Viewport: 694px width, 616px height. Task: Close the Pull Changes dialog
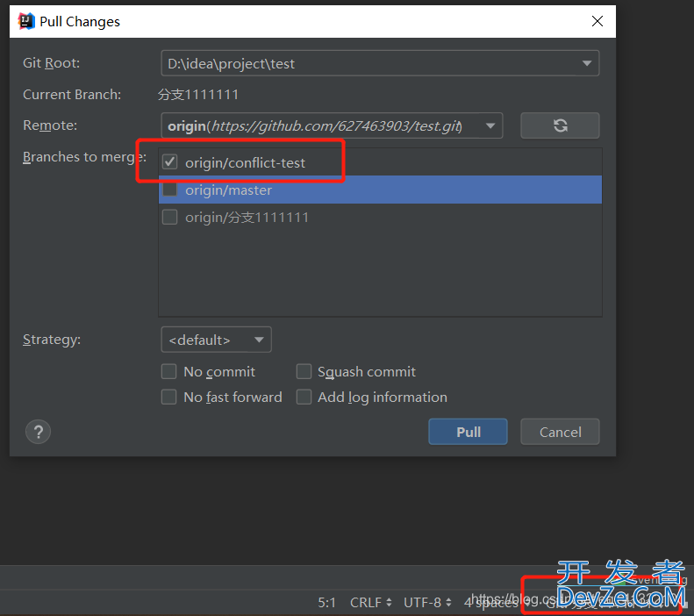(597, 21)
